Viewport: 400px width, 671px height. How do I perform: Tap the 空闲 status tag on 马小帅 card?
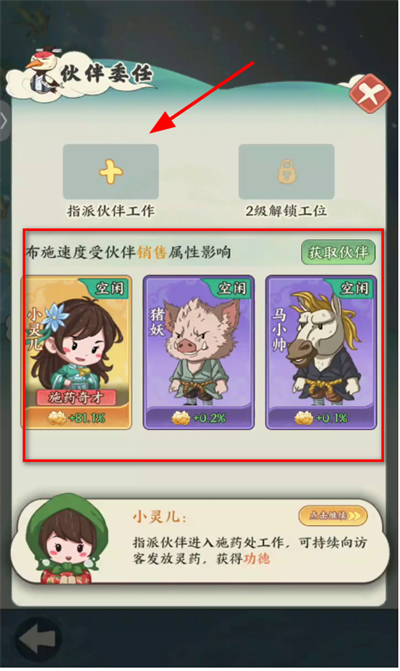pos(354,288)
